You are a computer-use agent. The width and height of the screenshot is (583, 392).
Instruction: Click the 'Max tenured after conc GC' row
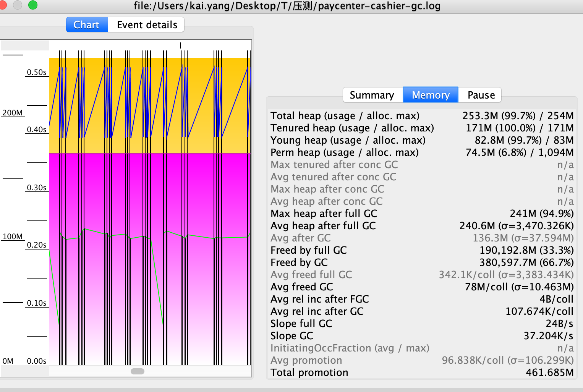point(422,165)
